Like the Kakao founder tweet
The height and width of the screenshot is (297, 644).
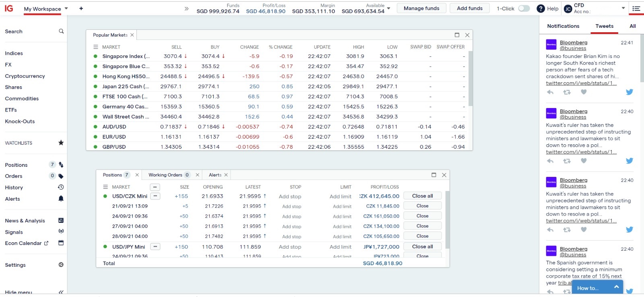[x=584, y=92]
